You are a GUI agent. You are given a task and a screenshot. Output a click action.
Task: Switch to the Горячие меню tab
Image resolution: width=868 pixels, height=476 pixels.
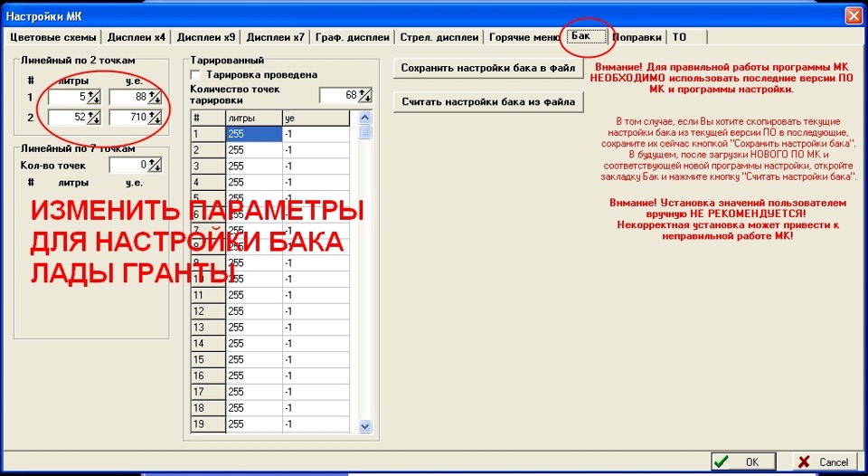tap(524, 37)
